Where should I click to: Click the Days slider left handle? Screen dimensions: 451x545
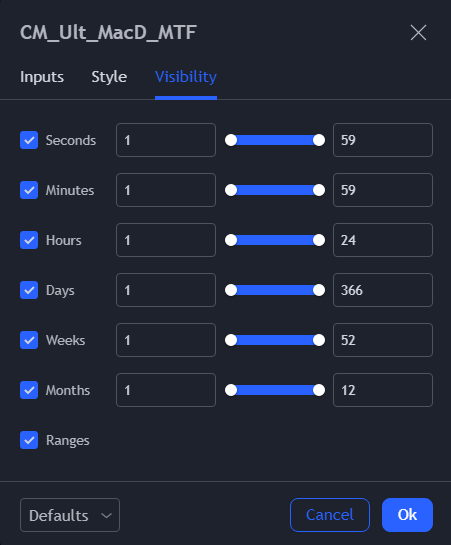231,290
